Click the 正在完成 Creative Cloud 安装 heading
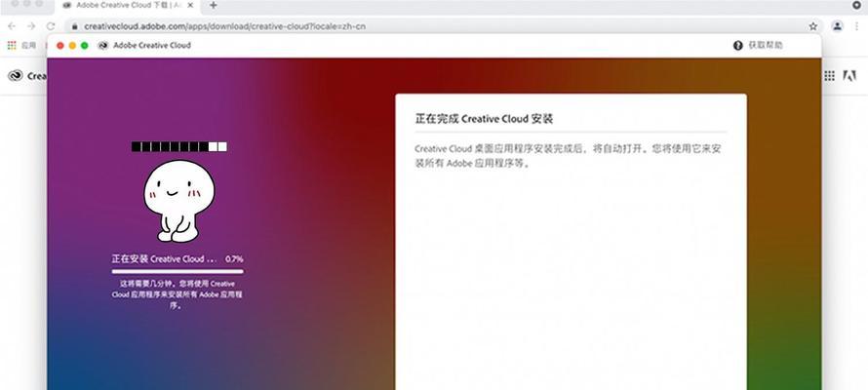This screenshot has width=868, height=390. [x=484, y=118]
